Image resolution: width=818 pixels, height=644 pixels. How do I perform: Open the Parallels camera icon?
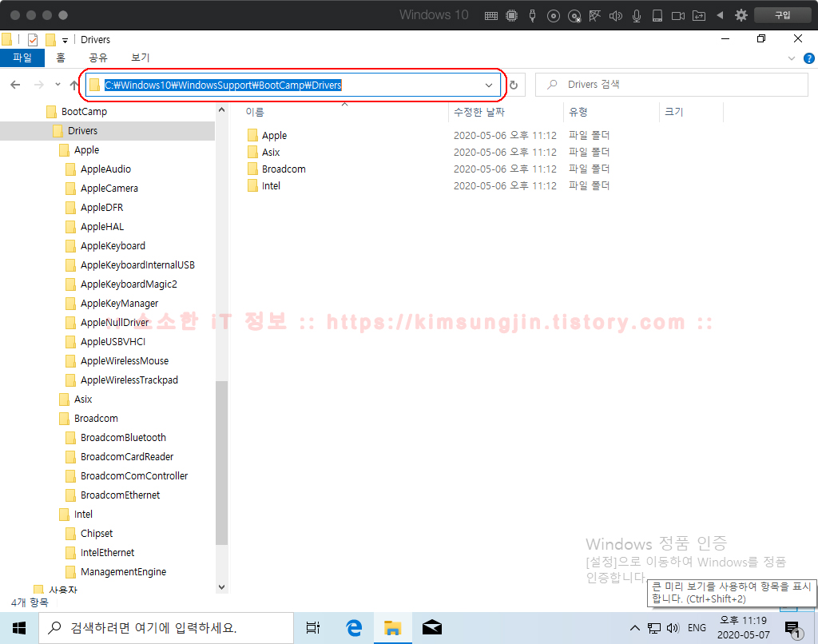pyautogui.click(x=678, y=16)
